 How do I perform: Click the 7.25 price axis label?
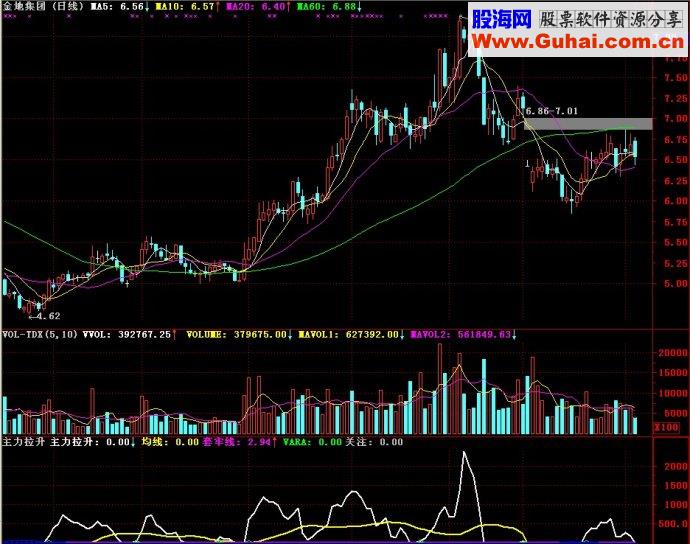click(675, 98)
